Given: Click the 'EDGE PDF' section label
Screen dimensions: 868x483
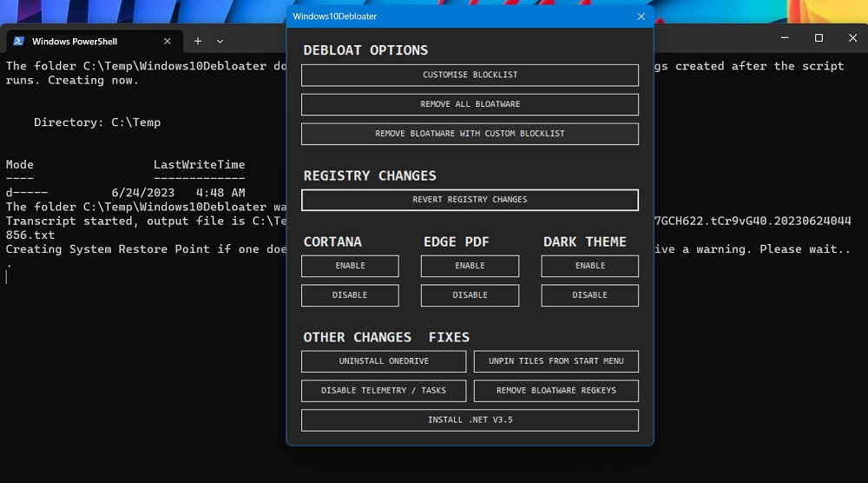Looking at the screenshot, I should (457, 242).
